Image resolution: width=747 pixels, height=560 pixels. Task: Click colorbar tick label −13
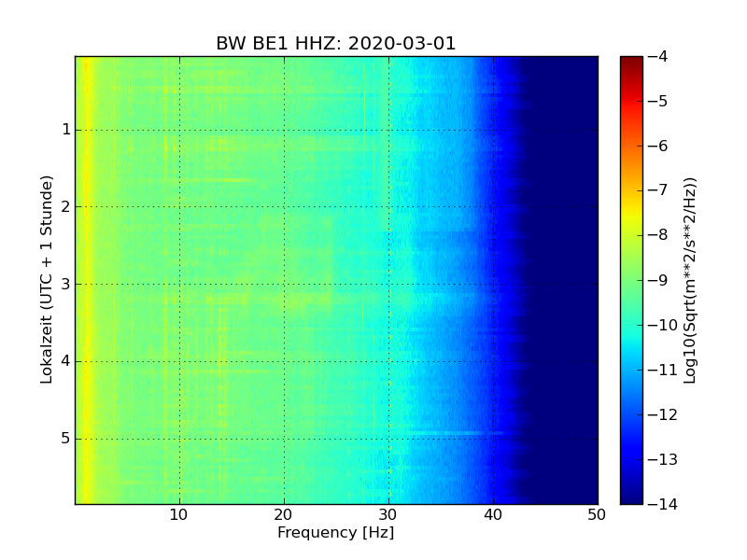[x=663, y=459]
